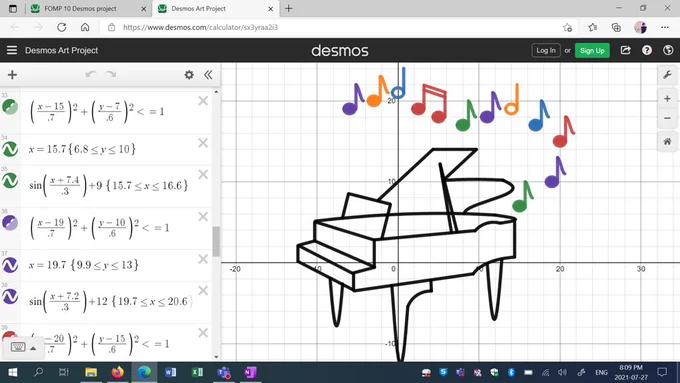
Task: Add a new expression item
Action: coord(12,75)
